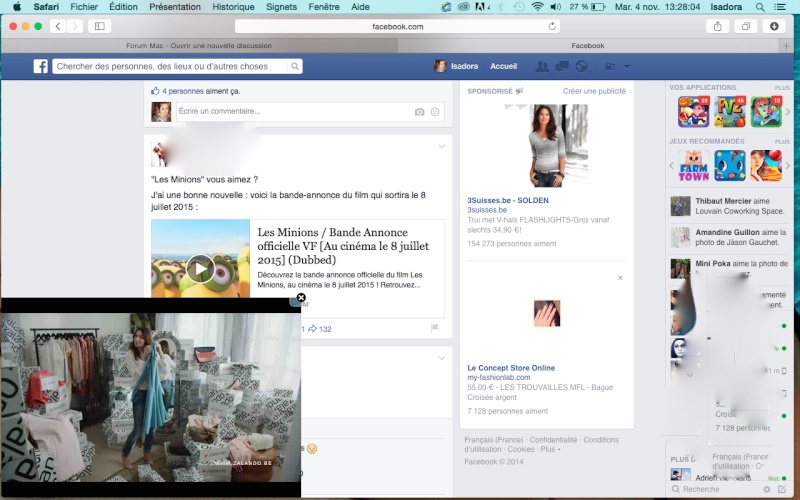Open Farm Town game icon
800x500 pixels.
[x=694, y=166]
